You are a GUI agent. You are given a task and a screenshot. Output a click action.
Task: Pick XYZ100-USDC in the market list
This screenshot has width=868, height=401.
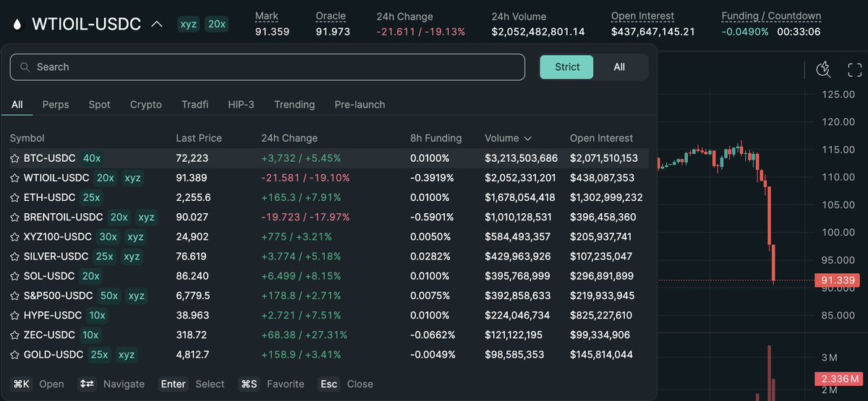click(x=58, y=237)
